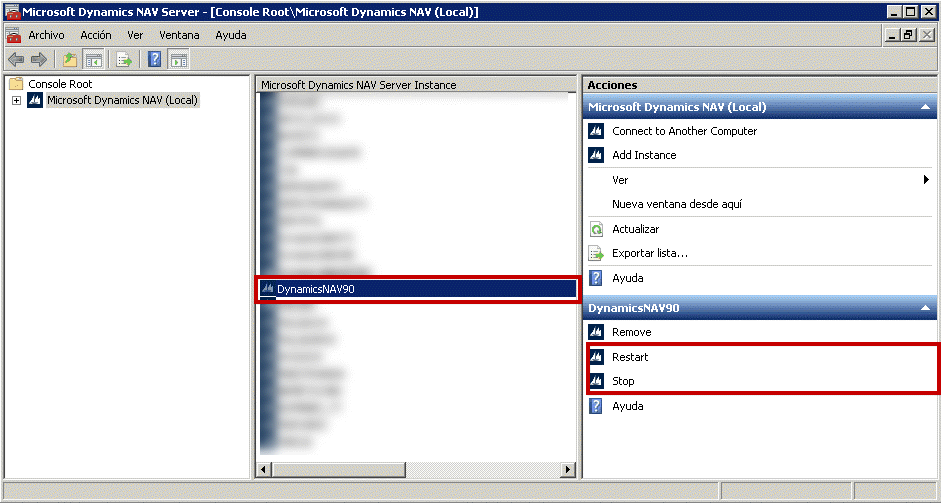Expand Microsoft Dynamics NAV (Local) tree node
This screenshot has height=503, width=941.
coord(16,101)
